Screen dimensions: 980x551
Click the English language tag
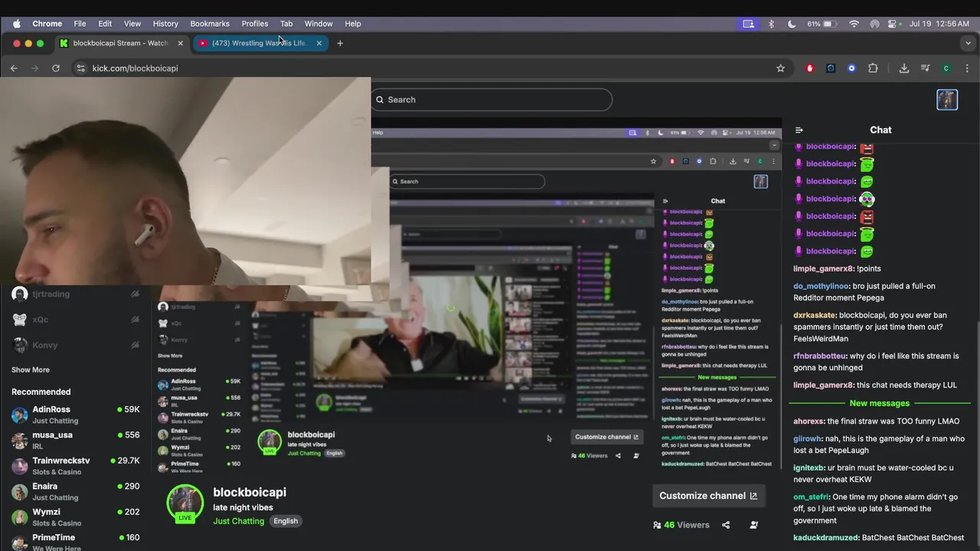click(286, 521)
